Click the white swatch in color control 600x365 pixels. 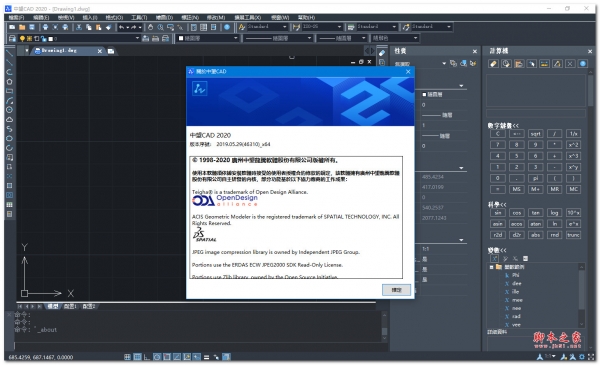pos(181,38)
